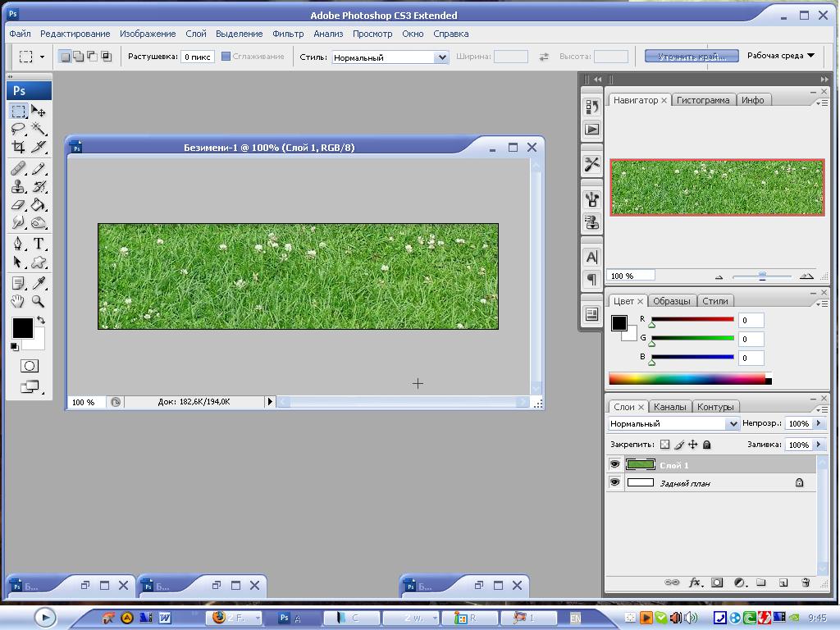The width and height of the screenshot is (840, 630).
Task: Select the Magic Wand tool
Action: coord(39,130)
